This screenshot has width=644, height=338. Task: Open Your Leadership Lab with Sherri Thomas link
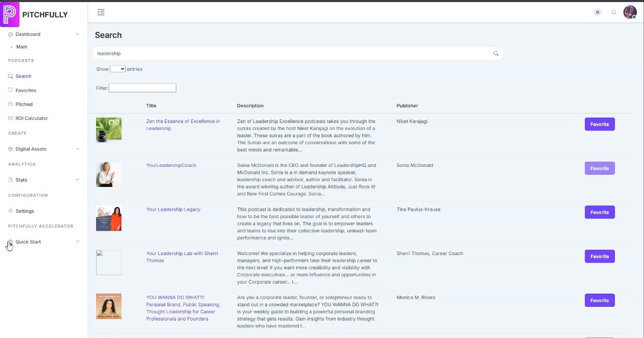pyautogui.click(x=182, y=257)
